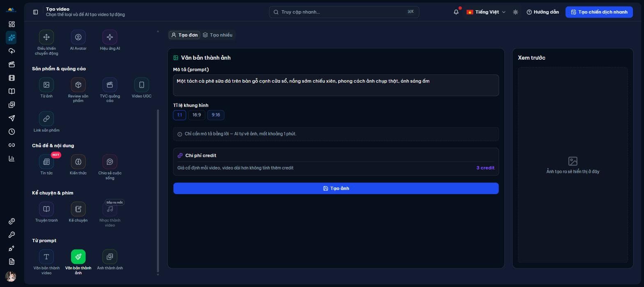Screen dimensions: 644x287
Task: Select Chia sẻ cuộc sống tile
Action: click(x=110, y=167)
